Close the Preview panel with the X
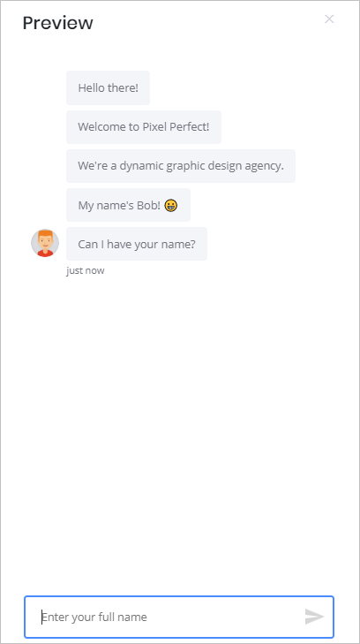Viewport: 360px width, 644px height. 329,19
